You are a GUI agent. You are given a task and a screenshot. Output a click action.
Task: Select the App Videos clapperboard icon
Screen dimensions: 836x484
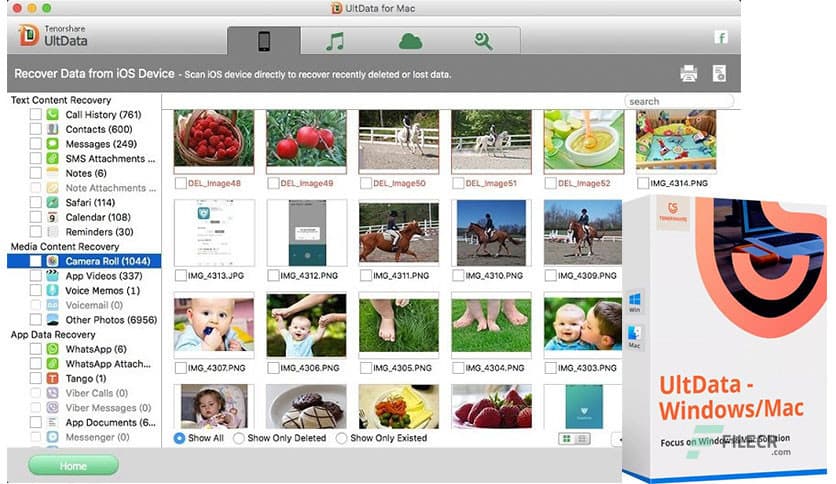(52, 276)
